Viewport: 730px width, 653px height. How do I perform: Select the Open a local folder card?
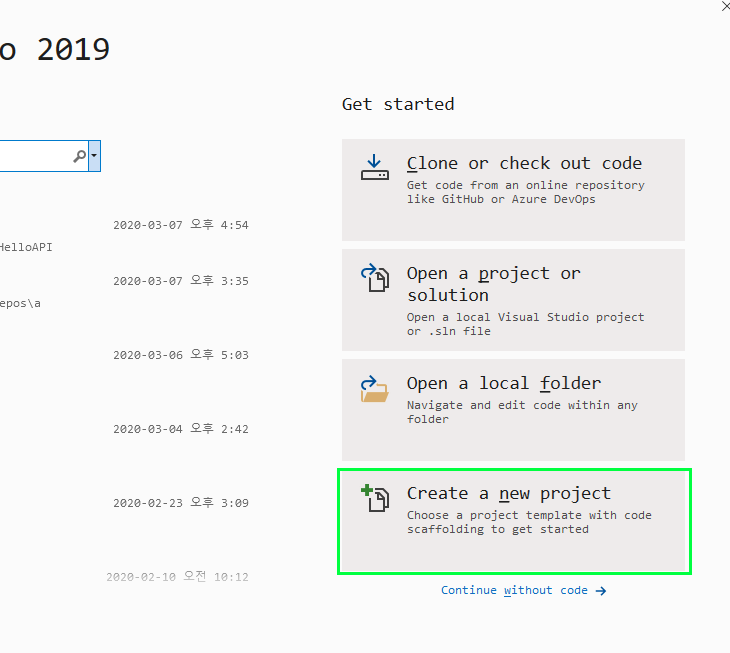point(513,410)
